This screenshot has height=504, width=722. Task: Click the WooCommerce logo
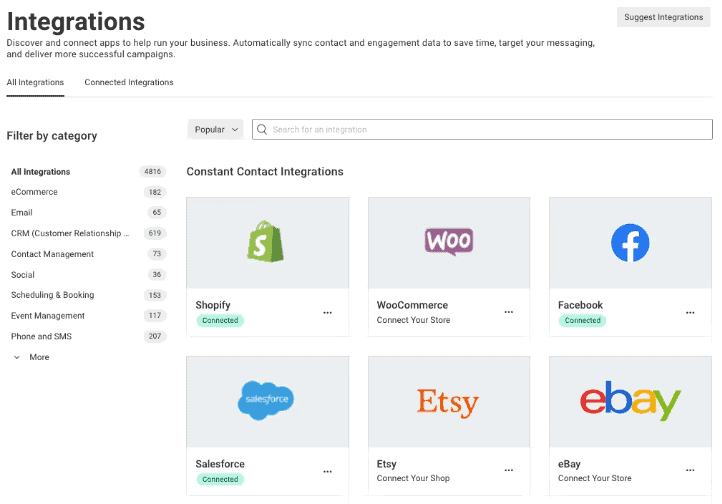coord(449,242)
